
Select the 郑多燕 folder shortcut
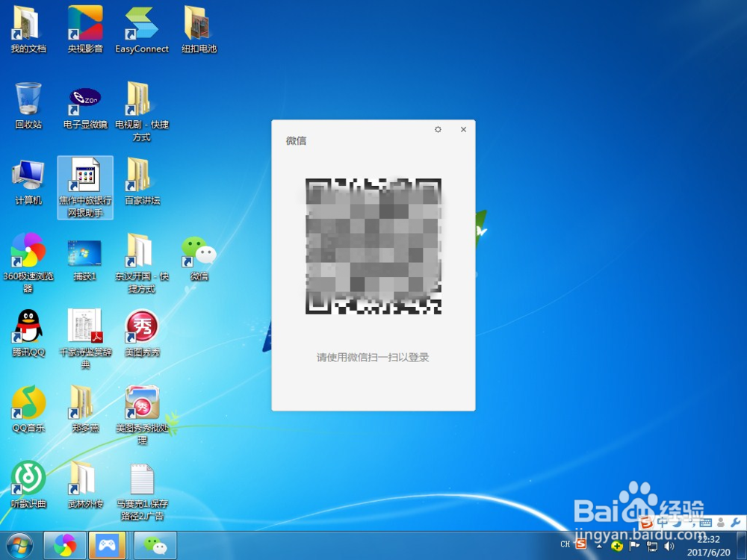[x=85, y=408]
